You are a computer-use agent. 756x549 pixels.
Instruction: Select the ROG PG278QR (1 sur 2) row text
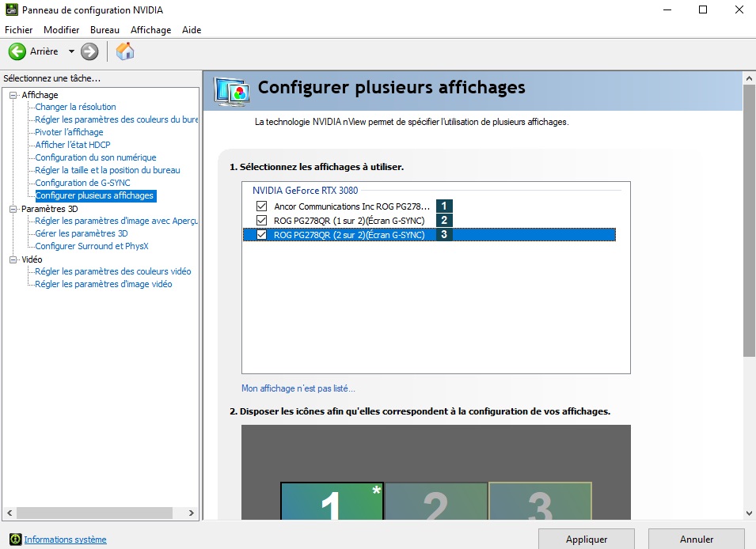pos(349,220)
